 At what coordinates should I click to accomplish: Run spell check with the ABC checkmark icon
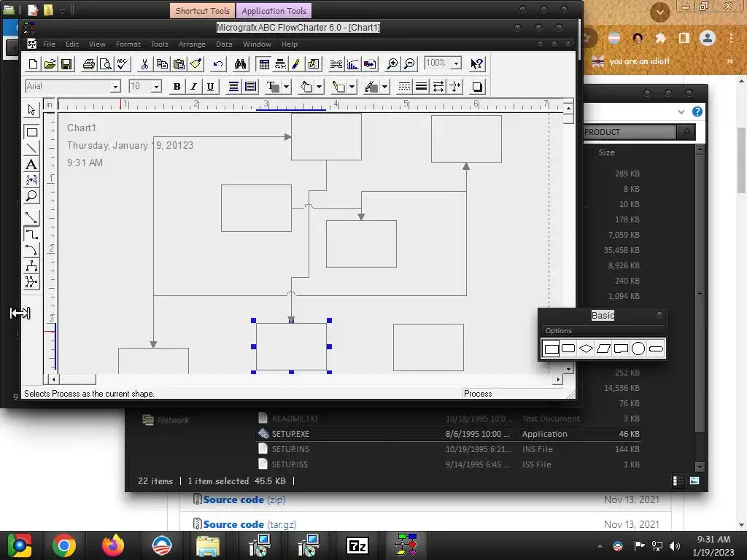click(x=123, y=64)
